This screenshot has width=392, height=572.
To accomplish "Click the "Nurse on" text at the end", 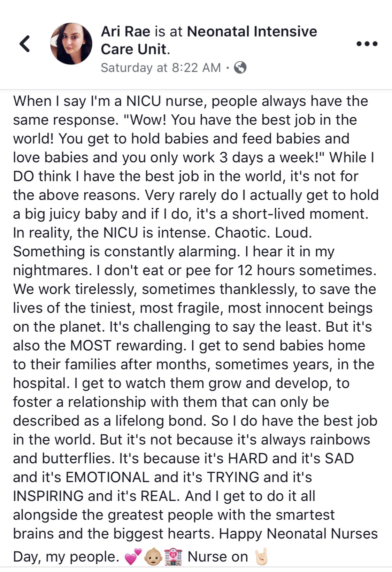I will (x=218, y=556).
